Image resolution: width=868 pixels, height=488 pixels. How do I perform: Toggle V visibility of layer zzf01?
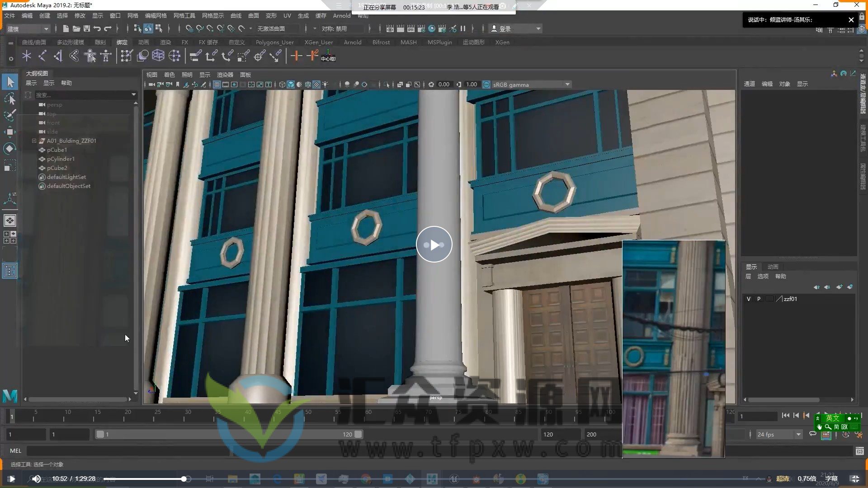click(x=749, y=299)
